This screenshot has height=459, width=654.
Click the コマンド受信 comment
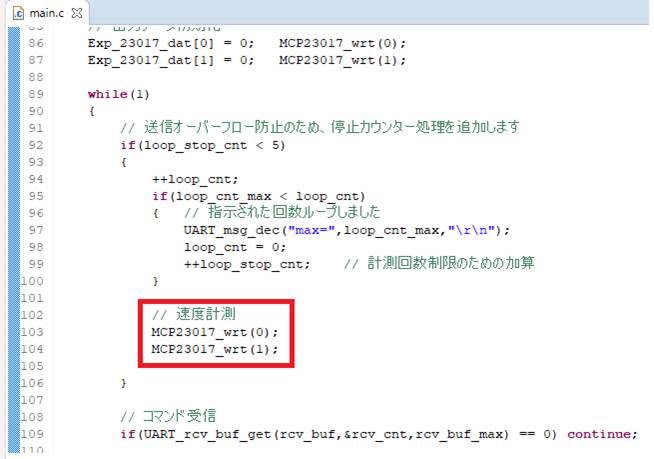pos(172,416)
